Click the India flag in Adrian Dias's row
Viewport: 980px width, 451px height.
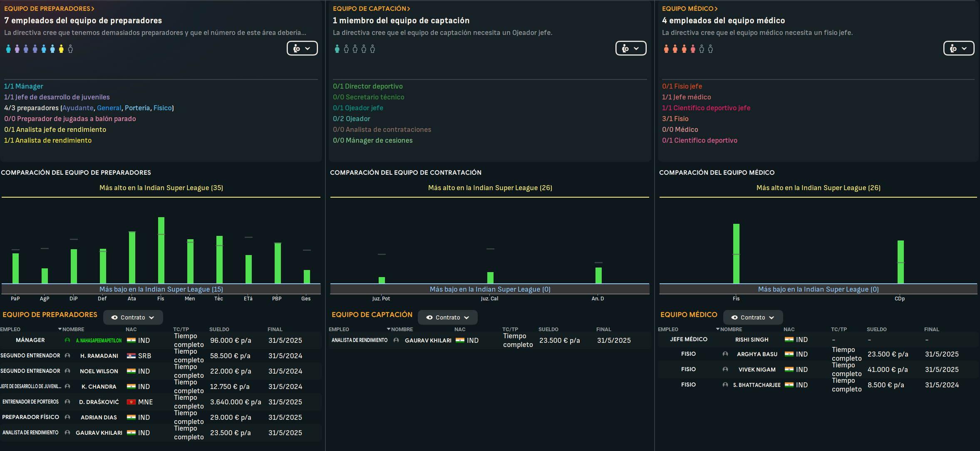pyautogui.click(x=131, y=417)
